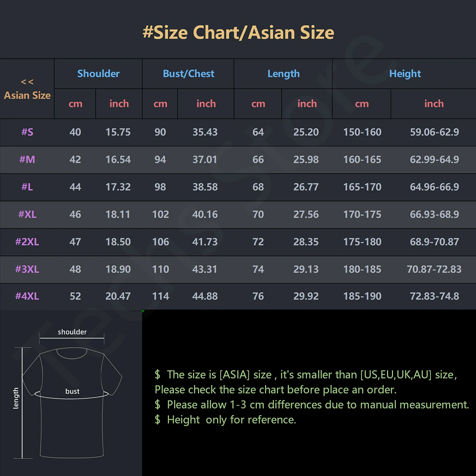
Task: Click the shoulder label on the diagram
Action: pos(72,332)
